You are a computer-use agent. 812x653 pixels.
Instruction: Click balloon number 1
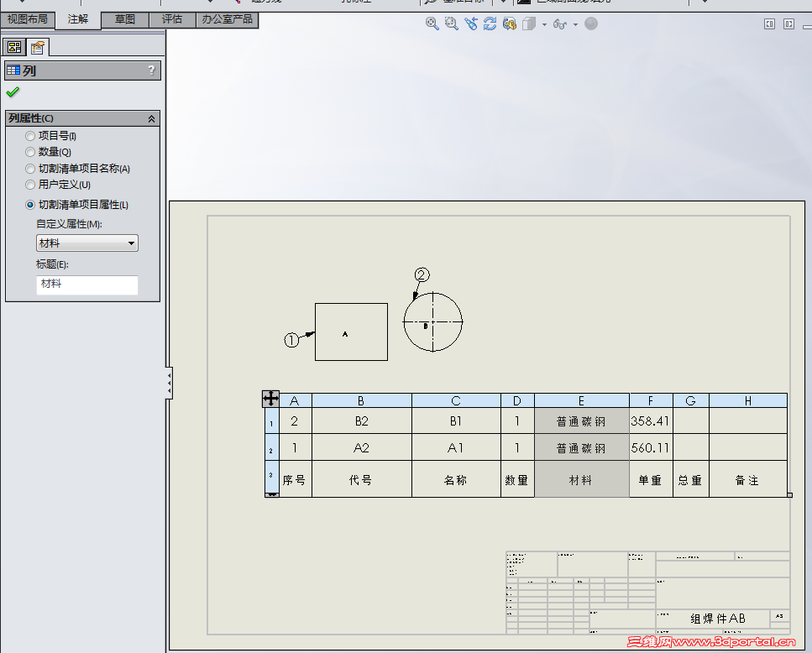point(291,340)
